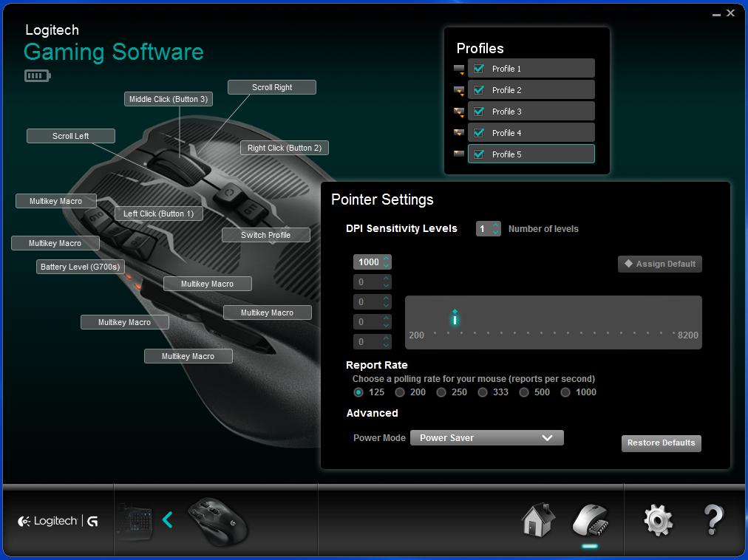748x560 pixels.
Task: Open Help via the question mark icon
Action: coord(713,520)
